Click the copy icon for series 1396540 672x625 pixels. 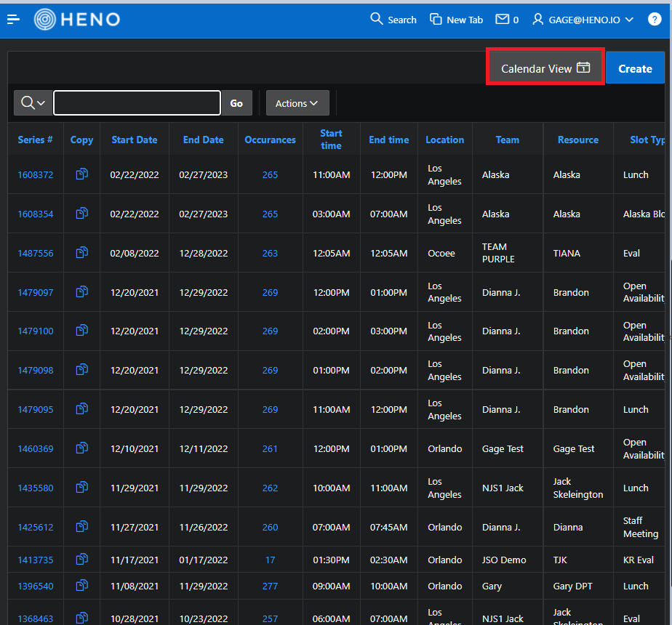point(81,586)
